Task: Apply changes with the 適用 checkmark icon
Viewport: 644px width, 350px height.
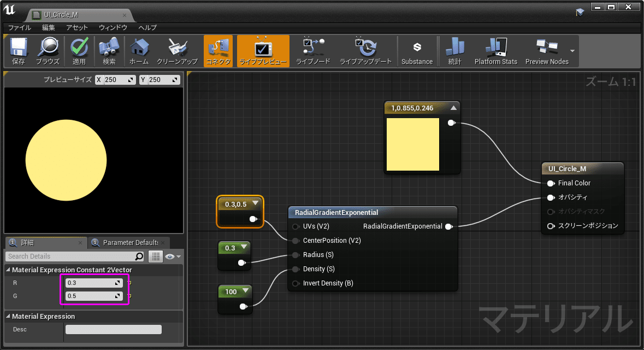Action: [x=79, y=51]
